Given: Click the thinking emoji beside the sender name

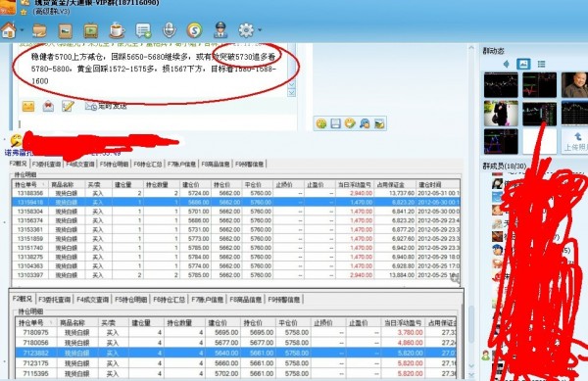Looking at the screenshot, I should tap(16, 140).
